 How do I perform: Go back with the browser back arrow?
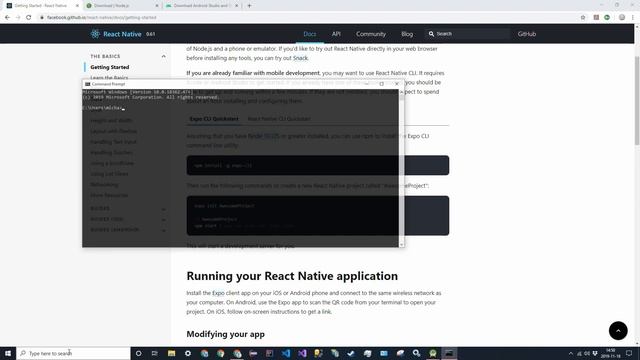[x=7, y=18]
